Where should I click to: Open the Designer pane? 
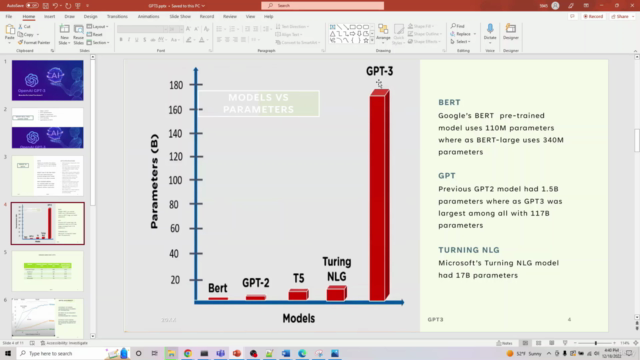pyautogui.click(x=511, y=32)
